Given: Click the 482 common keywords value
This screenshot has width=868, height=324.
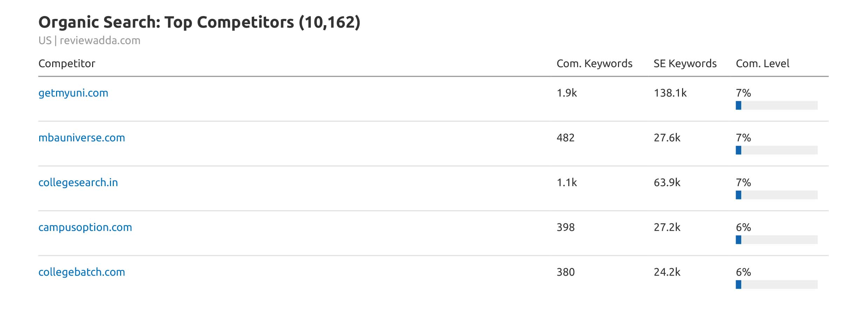Looking at the screenshot, I should (565, 138).
